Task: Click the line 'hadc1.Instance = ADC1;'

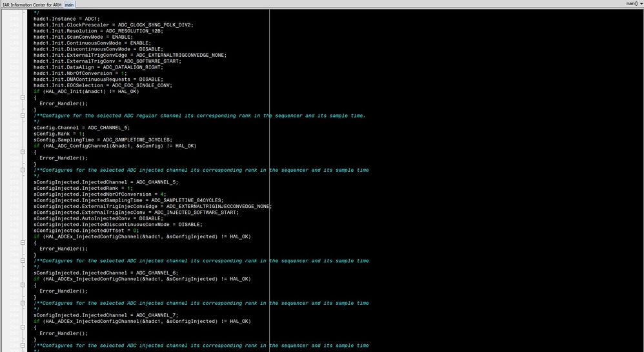Action: (66, 19)
